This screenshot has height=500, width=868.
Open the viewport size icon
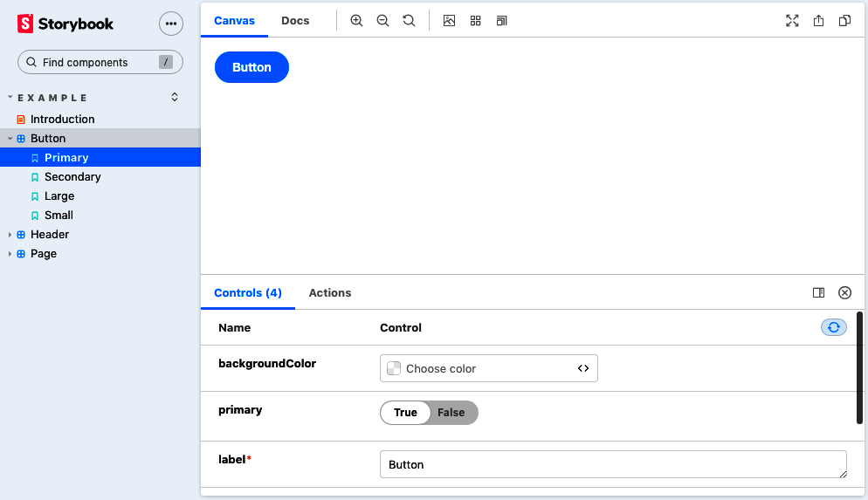[501, 21]
